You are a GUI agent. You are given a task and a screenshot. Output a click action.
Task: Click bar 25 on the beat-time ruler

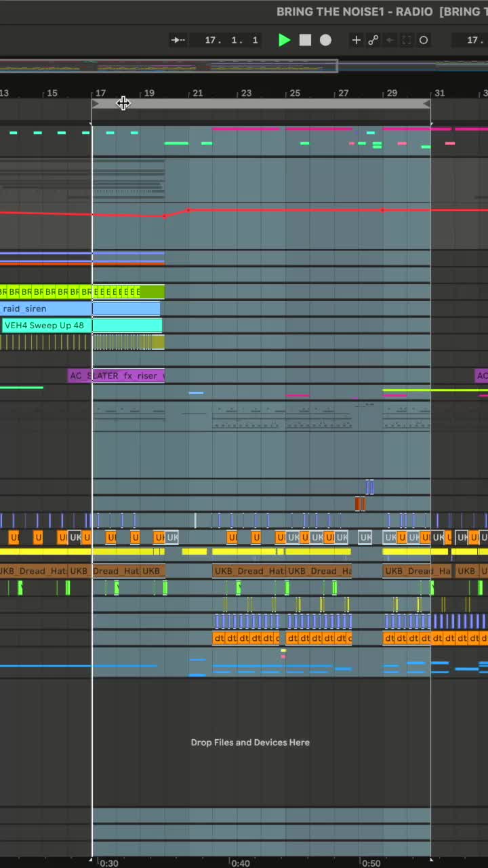294,93
